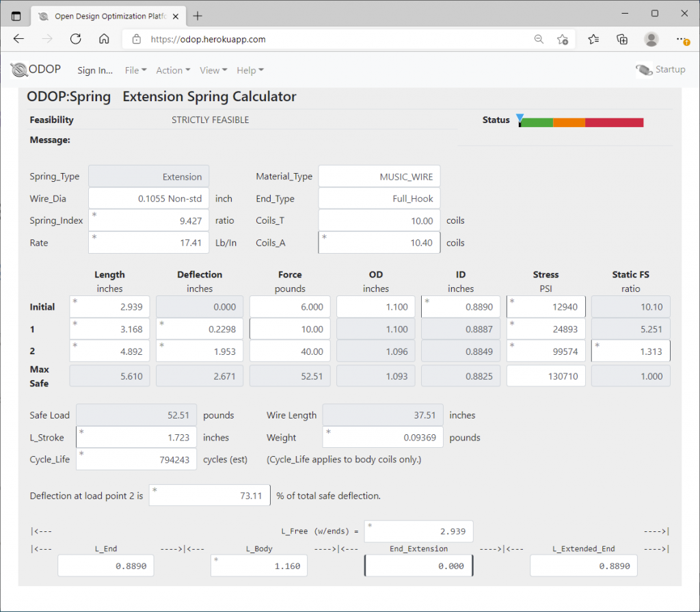700x612 pixels.
Task: Click the zoom-out magnifier in the address bar
Action: [539, 39]
